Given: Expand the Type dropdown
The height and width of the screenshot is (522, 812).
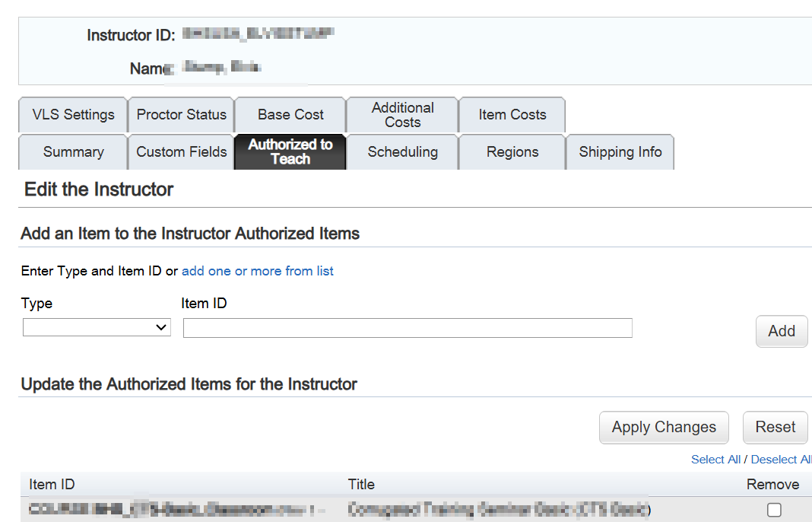Looking at the screenshot, I should point(97,327).
